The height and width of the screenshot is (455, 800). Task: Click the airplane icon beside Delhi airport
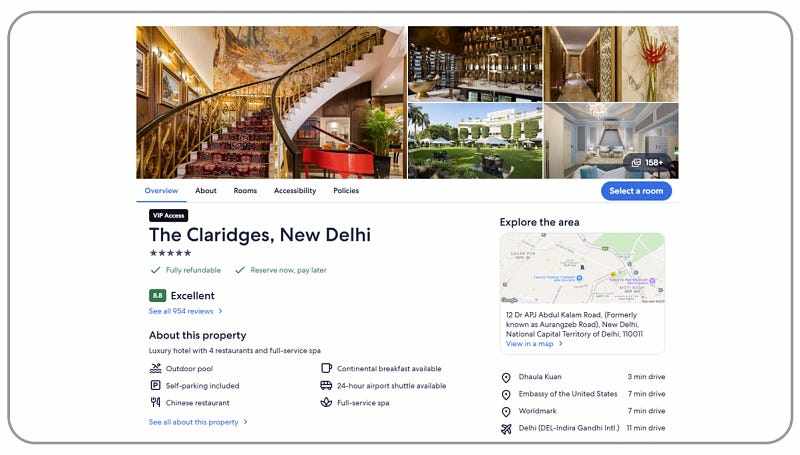point(506,429)
